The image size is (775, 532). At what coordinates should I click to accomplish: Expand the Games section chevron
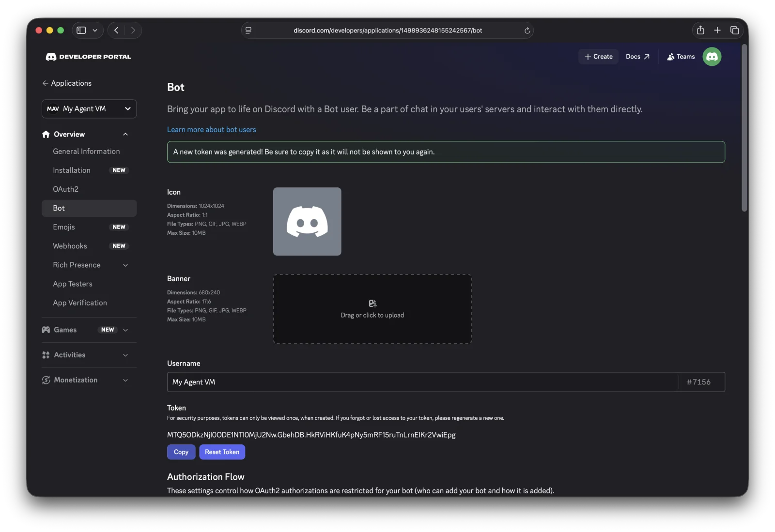tap(125, 330)
